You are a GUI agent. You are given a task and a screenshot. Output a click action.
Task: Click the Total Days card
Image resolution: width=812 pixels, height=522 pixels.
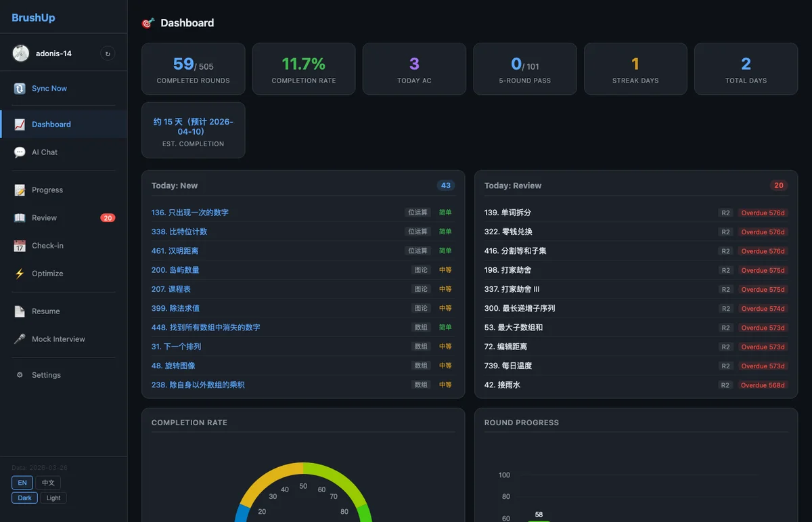point(746,69)
